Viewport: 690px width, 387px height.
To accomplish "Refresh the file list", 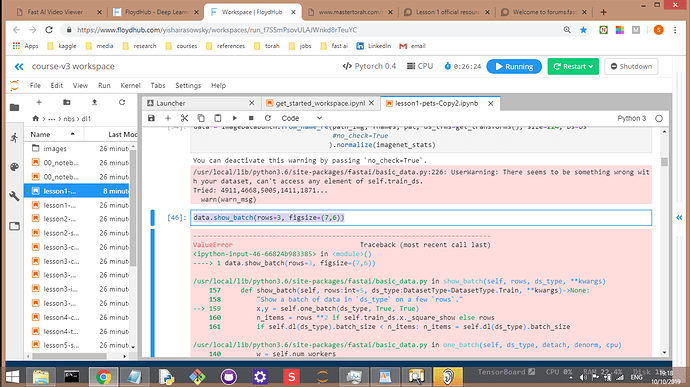I will pyautogui.click(x=122, y=102).
